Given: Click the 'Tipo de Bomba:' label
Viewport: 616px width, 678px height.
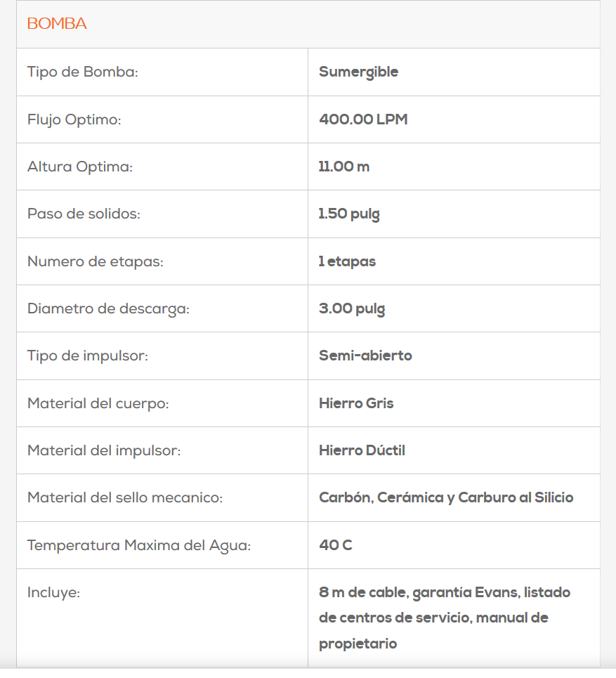Looking at the screenshot, I should 82,72.
